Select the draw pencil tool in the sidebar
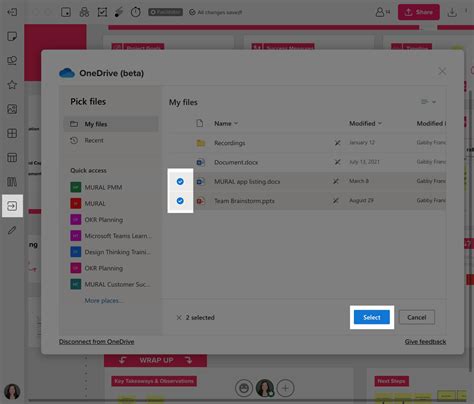The height and width of the screenshot is (404, 474). [x=12, y=230]
